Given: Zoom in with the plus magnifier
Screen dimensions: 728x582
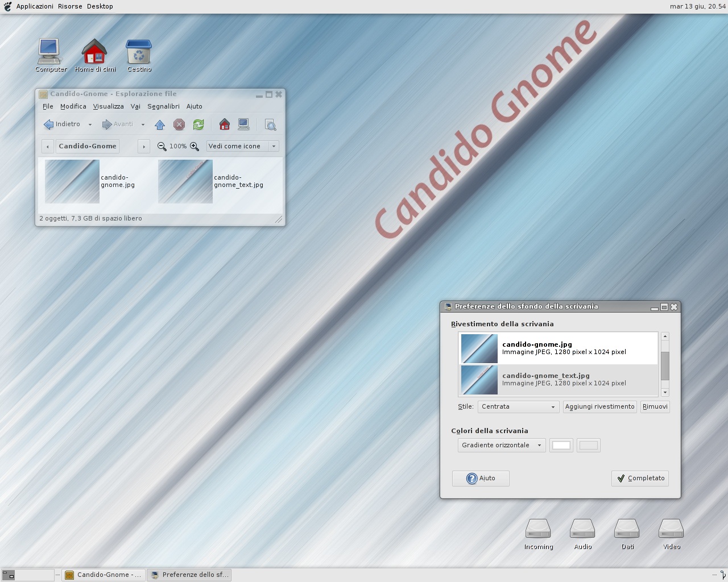Looking at the screenshot, I should point(195,146).
